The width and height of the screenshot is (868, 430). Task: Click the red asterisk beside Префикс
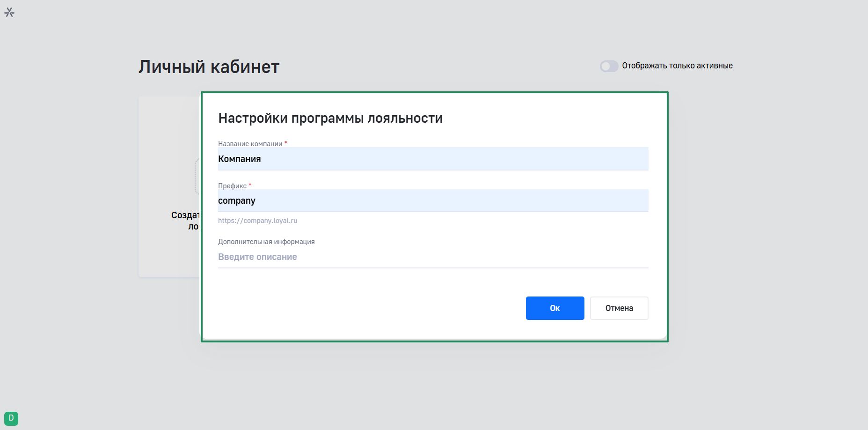250,185
